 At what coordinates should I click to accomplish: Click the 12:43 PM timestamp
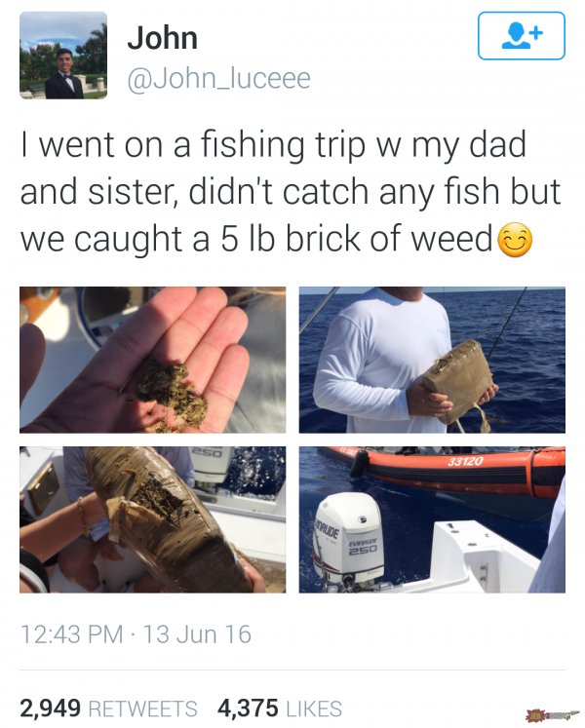(x=71, y=634)
